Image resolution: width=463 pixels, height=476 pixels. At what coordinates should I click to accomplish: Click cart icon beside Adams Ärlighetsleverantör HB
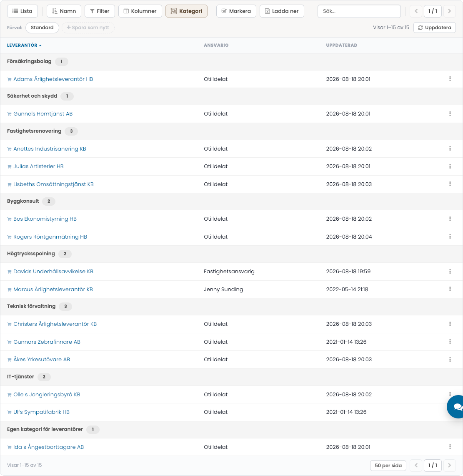click(10, 80)
